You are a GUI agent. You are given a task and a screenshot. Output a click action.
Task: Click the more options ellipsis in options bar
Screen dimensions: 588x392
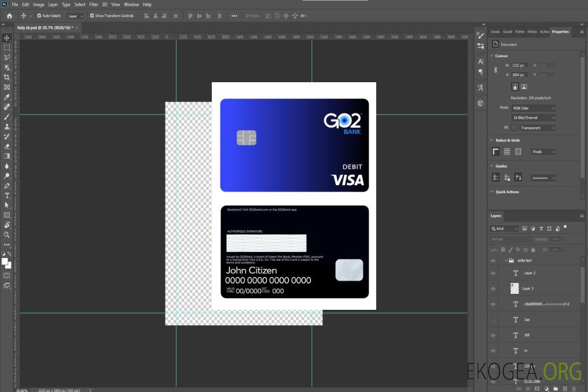click(234, 16)
